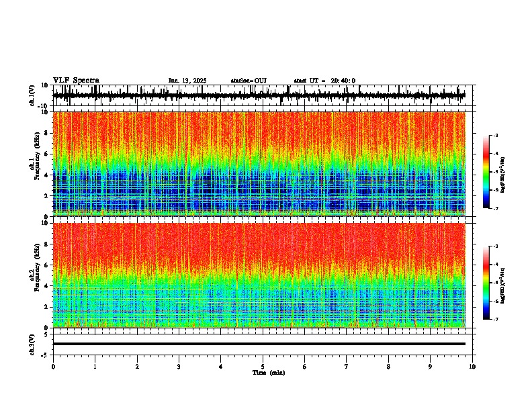Image resolution: width=532 pixels, height=411 pixels.
Task: Click the ch.1 color bar log(PSD) unit label
Action: pyautogui.click(x=503, y=175)
